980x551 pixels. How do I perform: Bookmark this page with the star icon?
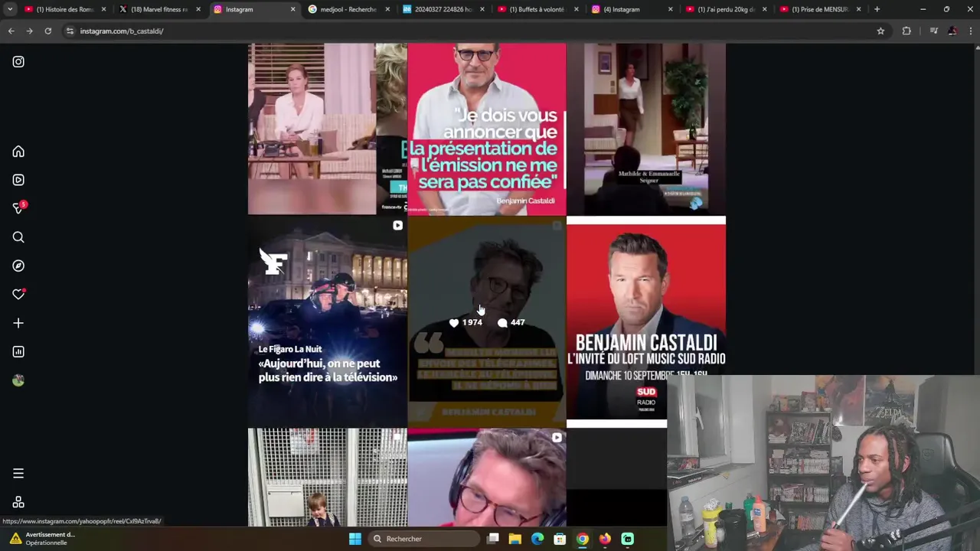pos(880,31)
